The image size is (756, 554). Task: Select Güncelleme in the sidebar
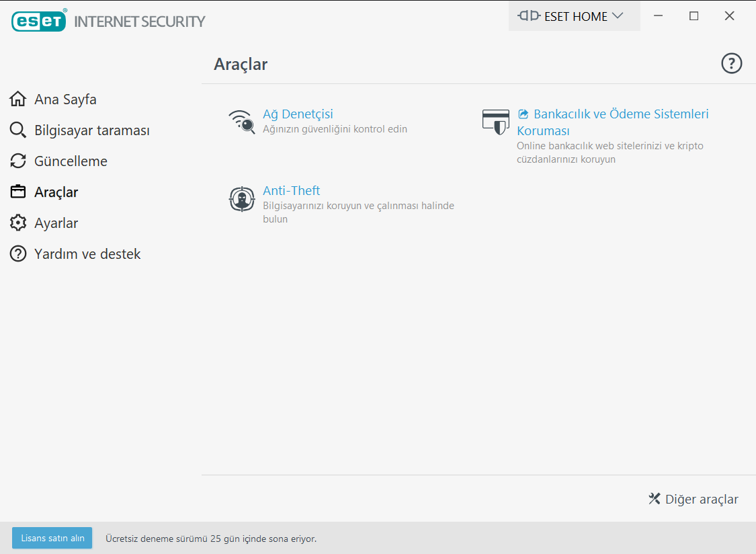click(x=71, y=161)
